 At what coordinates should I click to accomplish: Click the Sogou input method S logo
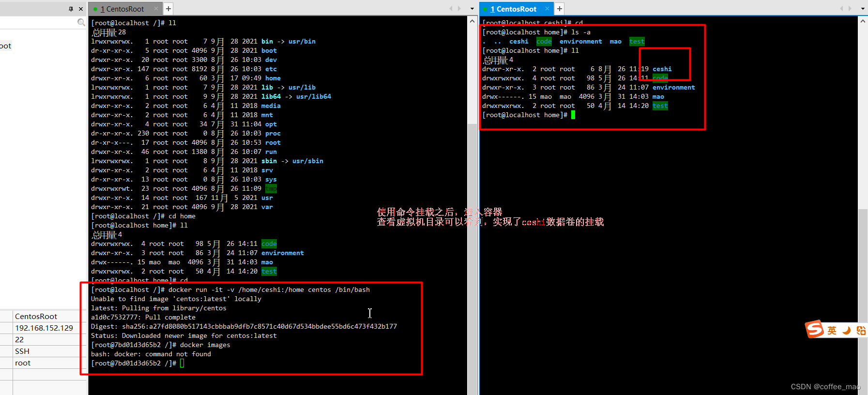pyautogui.click(x=814, y=329)
